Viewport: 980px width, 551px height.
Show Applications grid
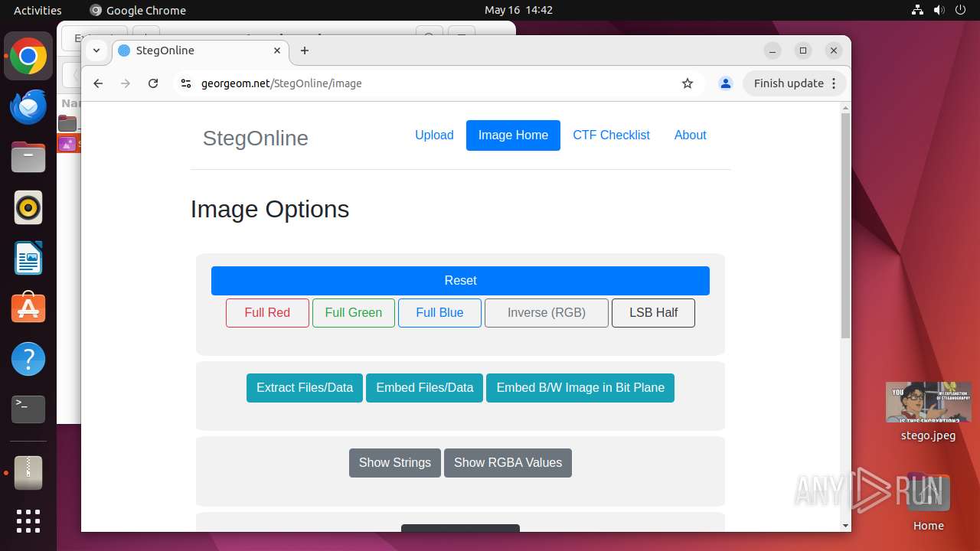[x=28, y=521]
